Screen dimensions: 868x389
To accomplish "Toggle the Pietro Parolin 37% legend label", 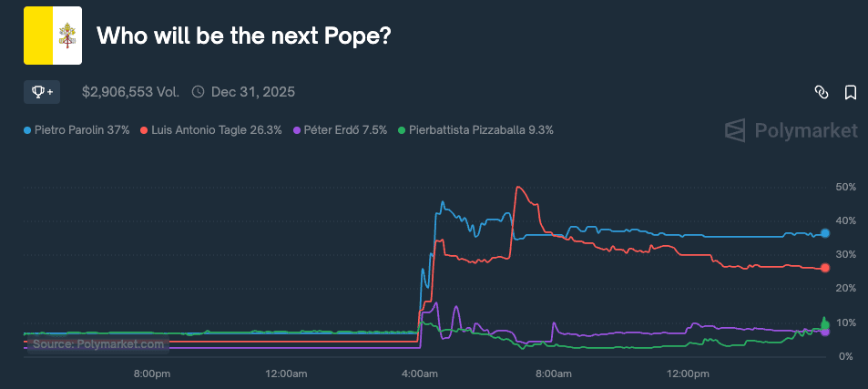I will point(82,130).
